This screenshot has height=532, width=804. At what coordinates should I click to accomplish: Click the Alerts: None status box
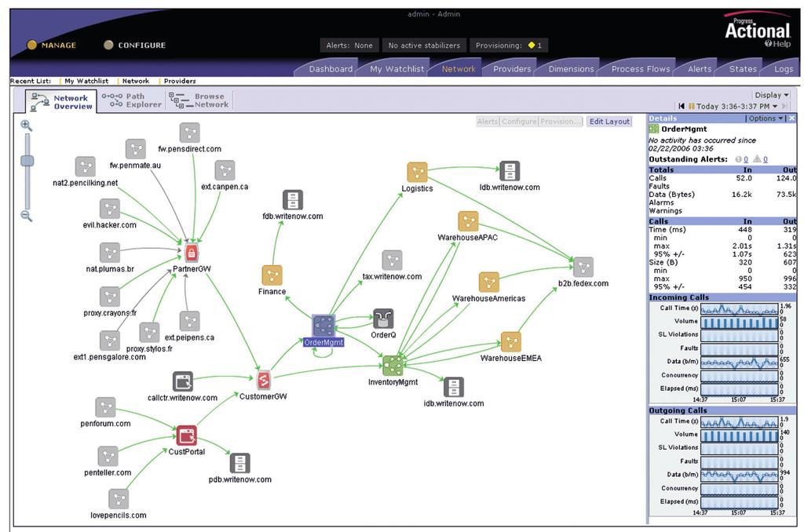pyautogui.click(x=349, y=45)
